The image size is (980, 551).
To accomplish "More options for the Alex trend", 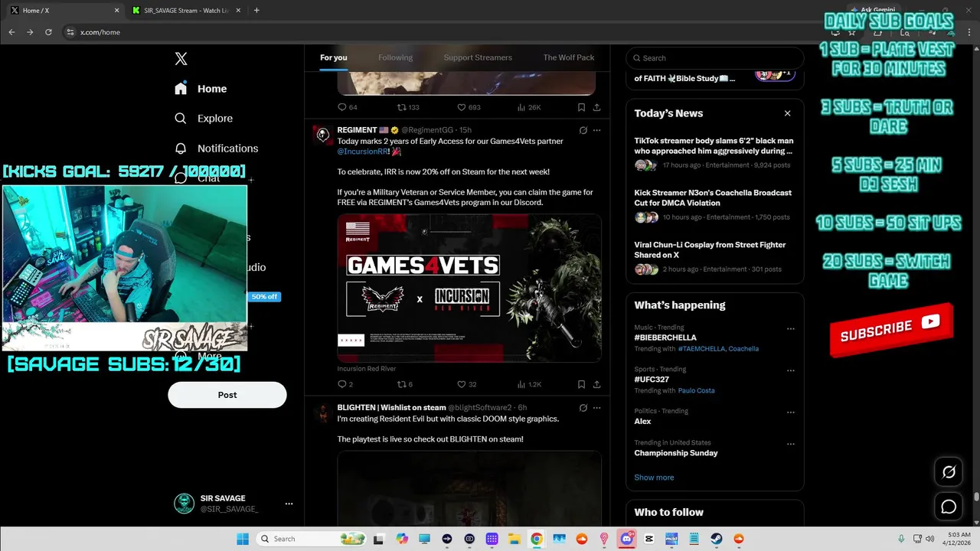I will (791, 412).
